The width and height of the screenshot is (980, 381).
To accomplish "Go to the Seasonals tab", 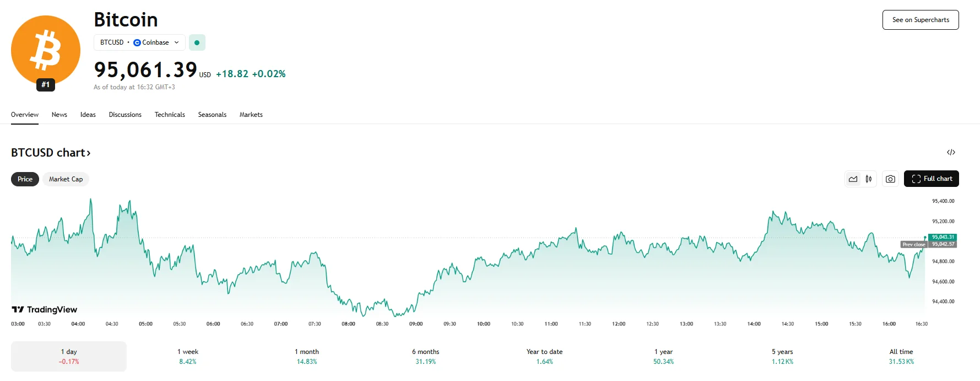I will [x=212, y=115].
